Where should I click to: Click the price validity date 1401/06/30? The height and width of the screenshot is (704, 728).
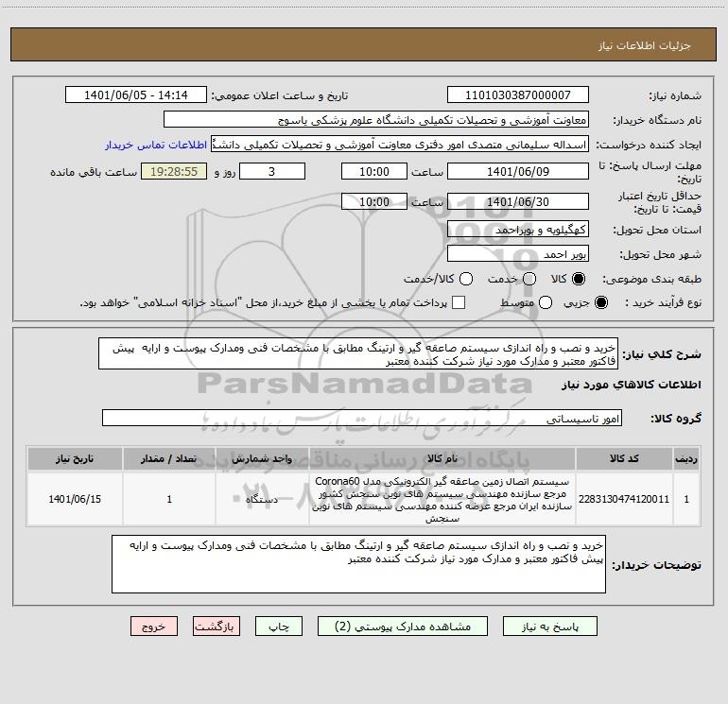tap(518, 201)
